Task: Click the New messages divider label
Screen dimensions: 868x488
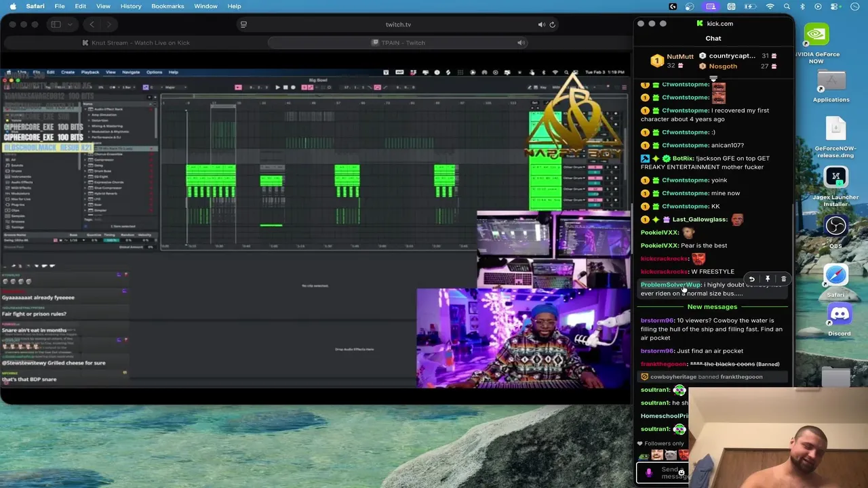Action: [x=712, y=307]
